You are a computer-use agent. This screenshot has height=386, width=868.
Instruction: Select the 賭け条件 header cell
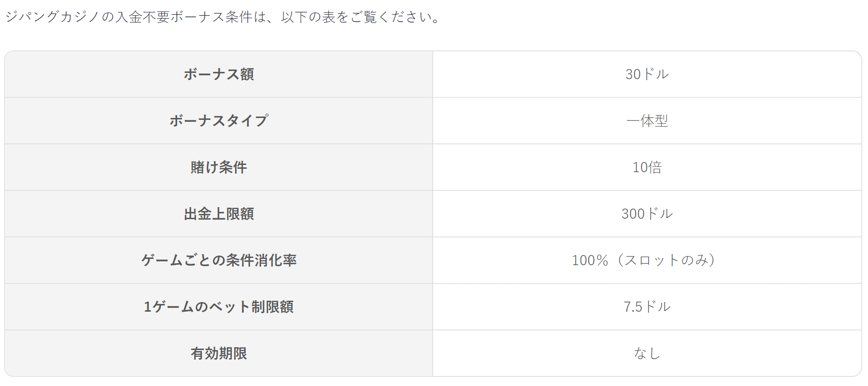click(219, 167)
